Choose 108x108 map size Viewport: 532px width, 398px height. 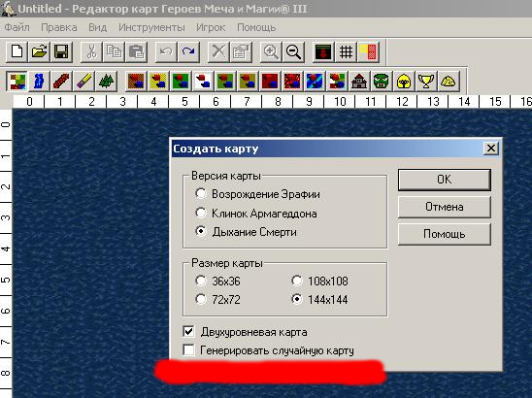pos(319,281)
